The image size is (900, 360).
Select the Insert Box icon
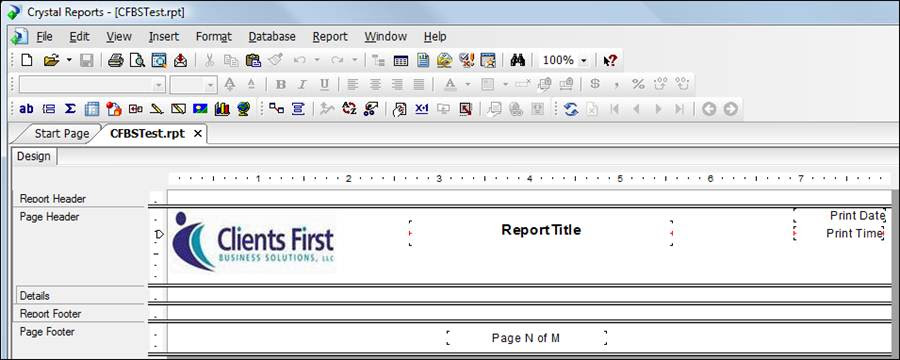[179, 109]
